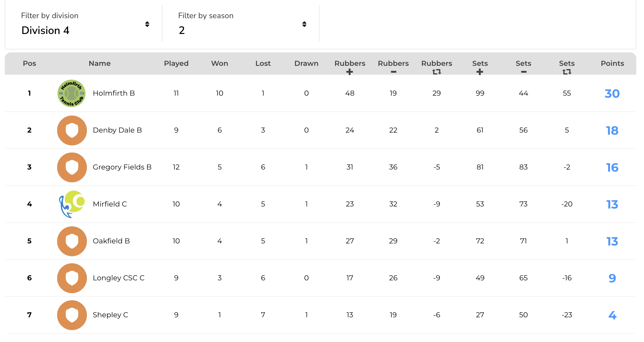Open the Holmfirth B team link

(x=114, y=93)
